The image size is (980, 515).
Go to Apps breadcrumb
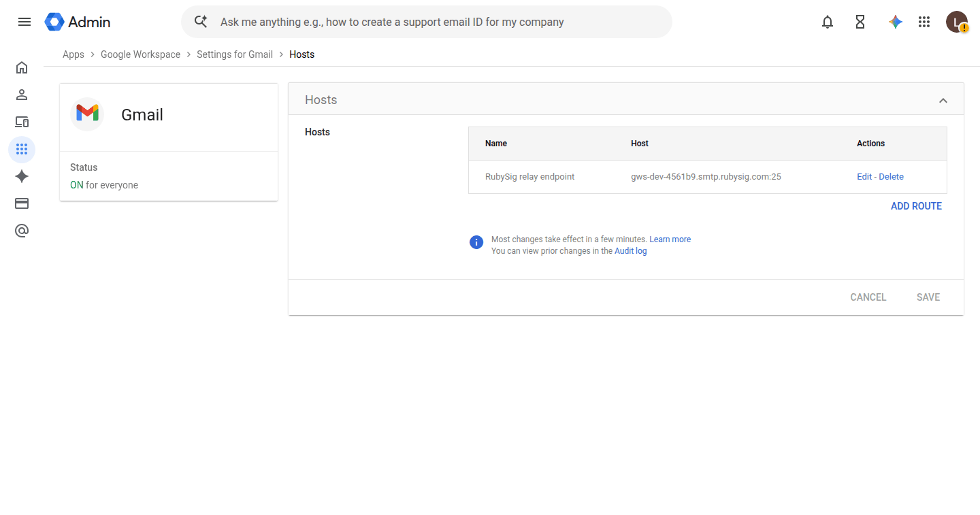coord(73,54)
